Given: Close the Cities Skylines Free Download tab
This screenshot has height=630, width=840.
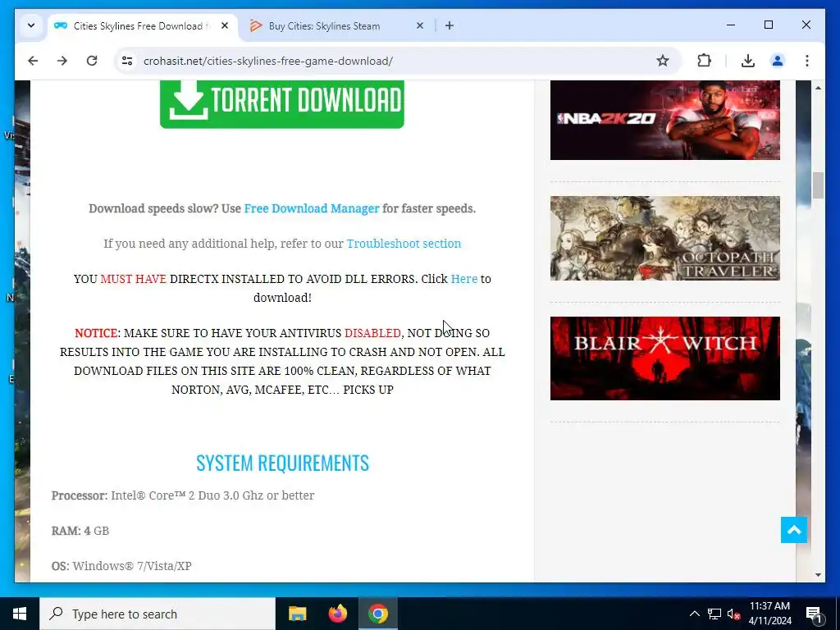Looking at the screenshot, I should pos(225,25).
